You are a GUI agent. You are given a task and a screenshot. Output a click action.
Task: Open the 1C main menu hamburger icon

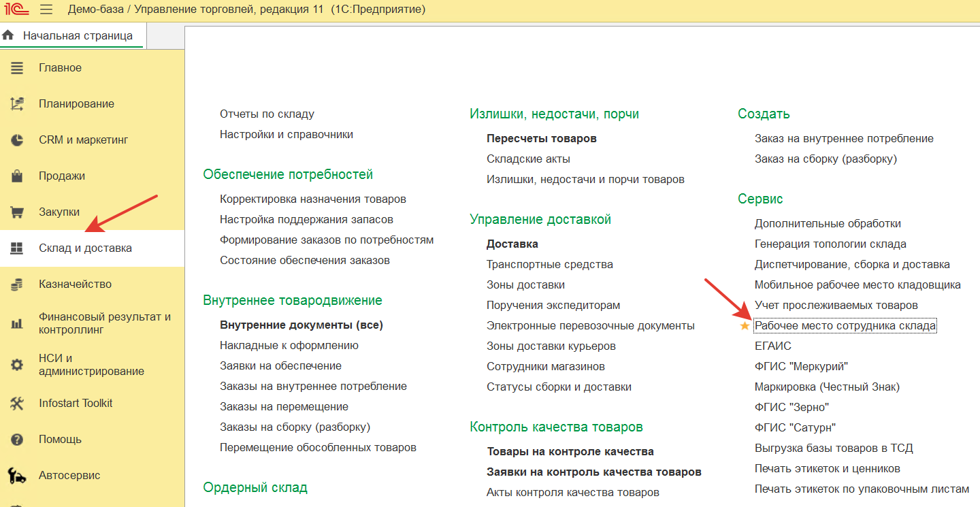46,10
